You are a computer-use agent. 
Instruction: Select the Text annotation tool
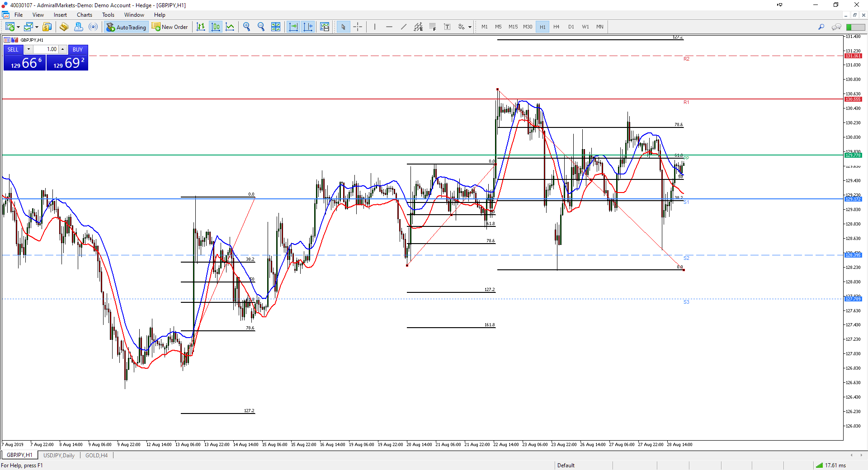click(x=447, y=27)
